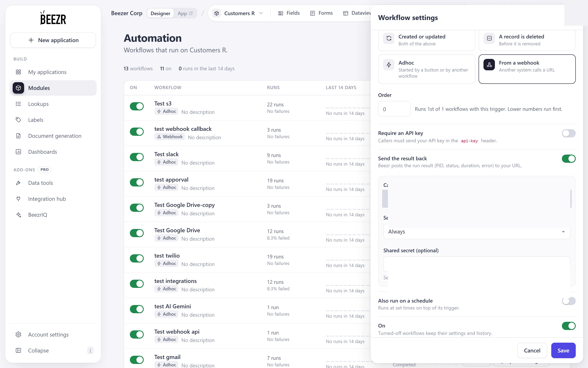Click the Beezer Corp breadcrumb
The height and width of the screenshot is (368, 588).
(x=127, y=13)
